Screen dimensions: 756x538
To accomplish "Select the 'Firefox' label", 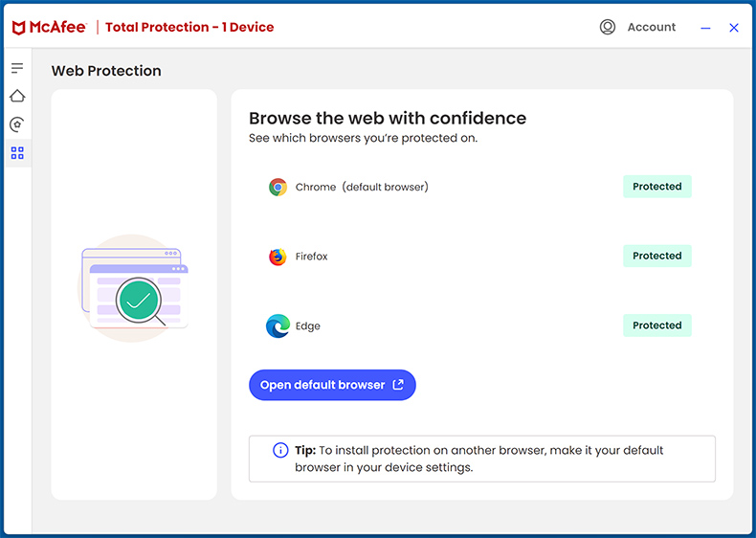I will [311, 257].
